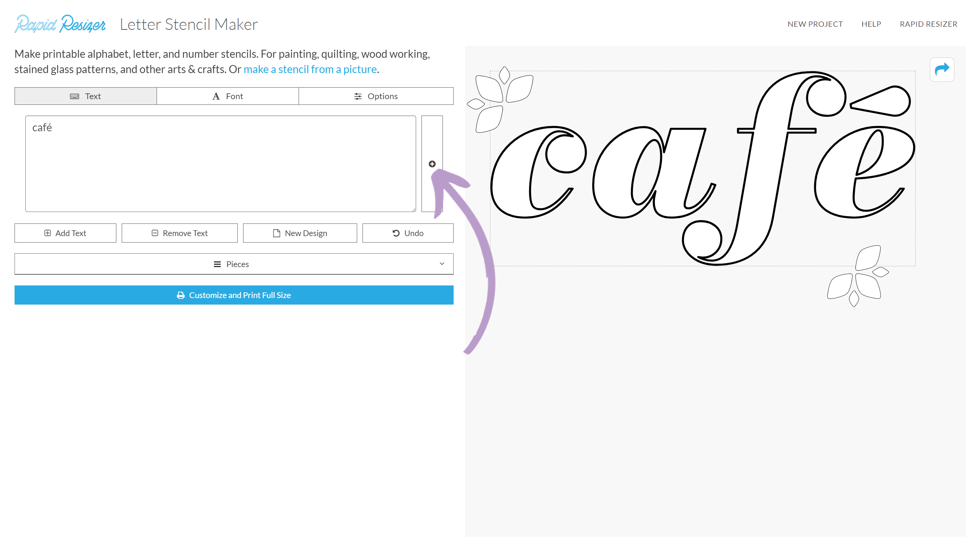Click inside the café text area
Image resolution: width=980 pixels, height=551 pixels.
tap(220, 164)
